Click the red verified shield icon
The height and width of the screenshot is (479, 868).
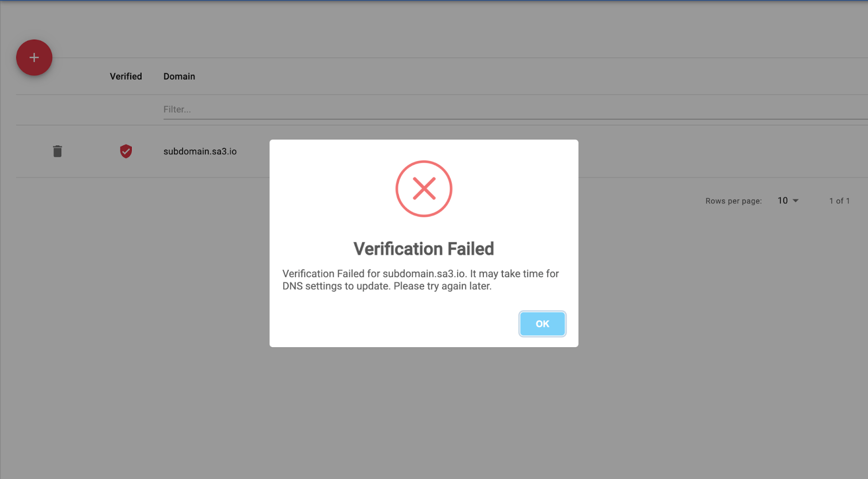pyautogui.click(x=126, y=151)
